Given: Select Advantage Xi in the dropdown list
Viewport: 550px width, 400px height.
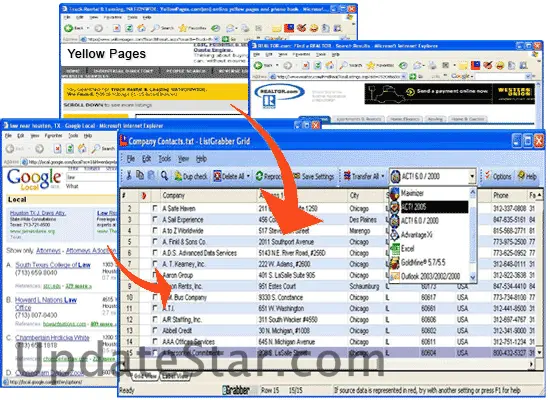Looking at the screenshot, I should point(429,234).
